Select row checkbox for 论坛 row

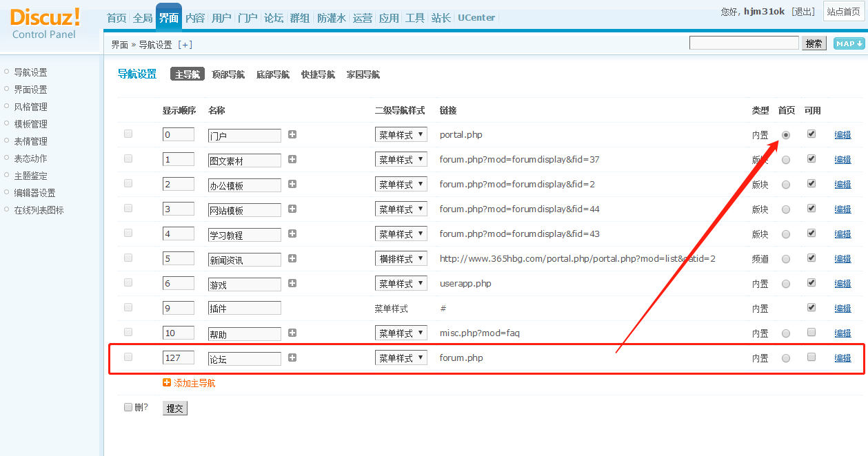(128, 357)
